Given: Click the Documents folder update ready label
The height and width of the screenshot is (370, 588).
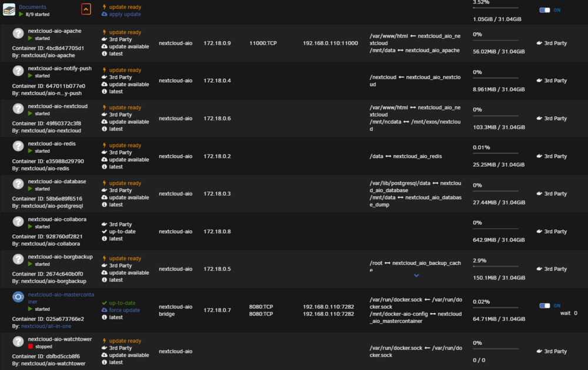Looking at the screenshot, I should [x=125, y=7].
